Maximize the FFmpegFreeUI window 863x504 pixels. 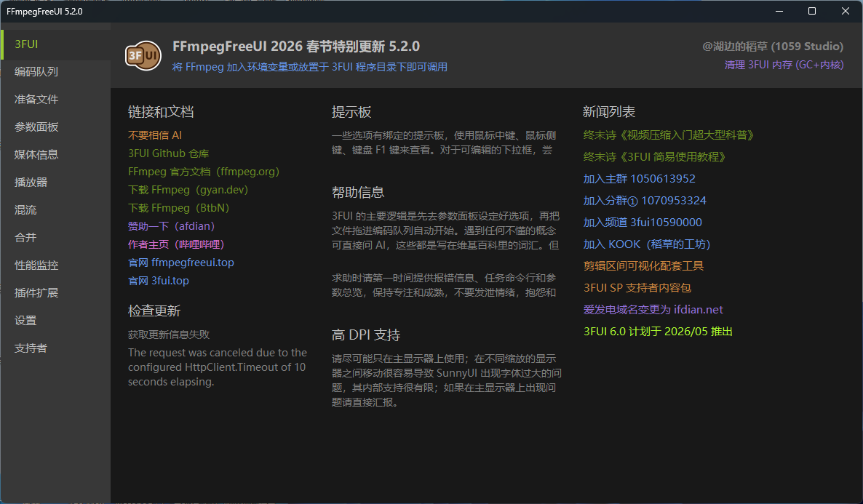[x=812, y=11]
